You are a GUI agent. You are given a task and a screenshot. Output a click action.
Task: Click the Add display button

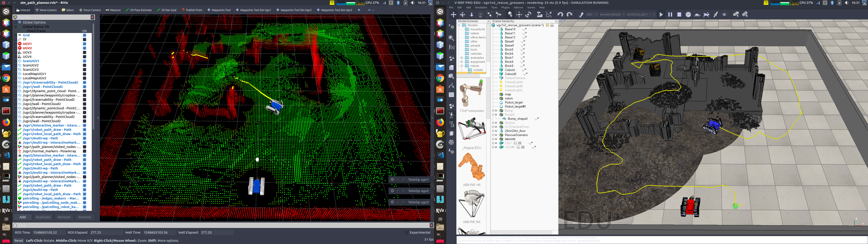click(23, 217)
